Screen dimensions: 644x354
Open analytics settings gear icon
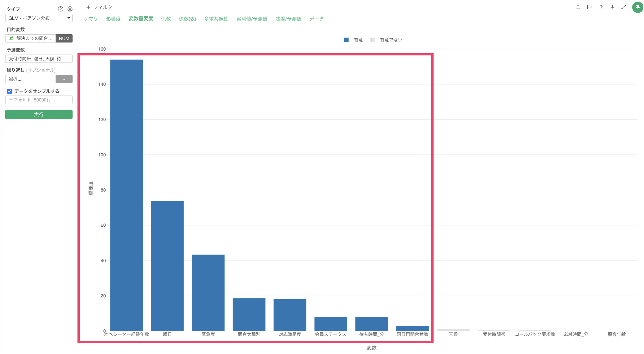click(70, 9)
